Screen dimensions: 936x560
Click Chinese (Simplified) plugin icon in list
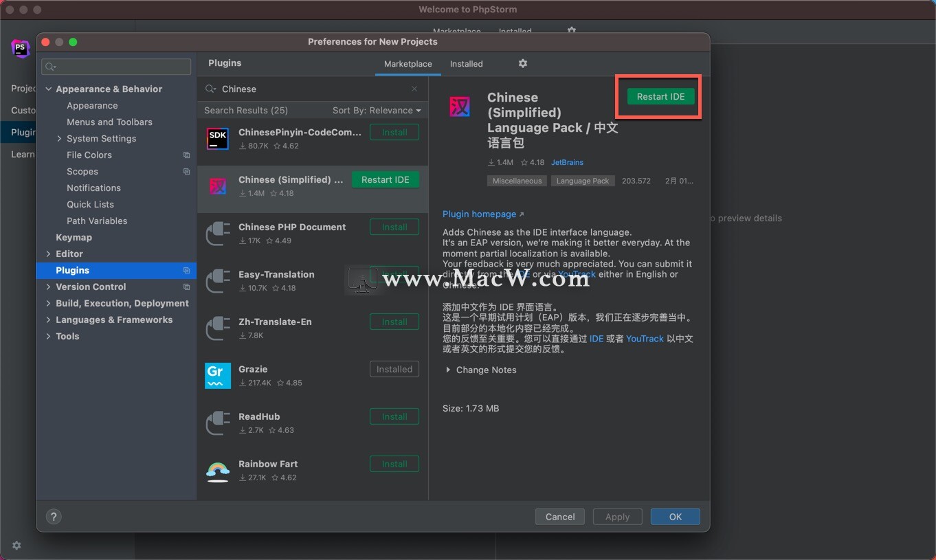click(x=218, y=186)
